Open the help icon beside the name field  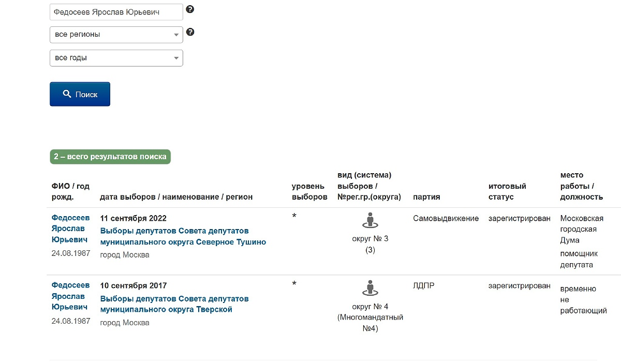(x=189, y=9)
